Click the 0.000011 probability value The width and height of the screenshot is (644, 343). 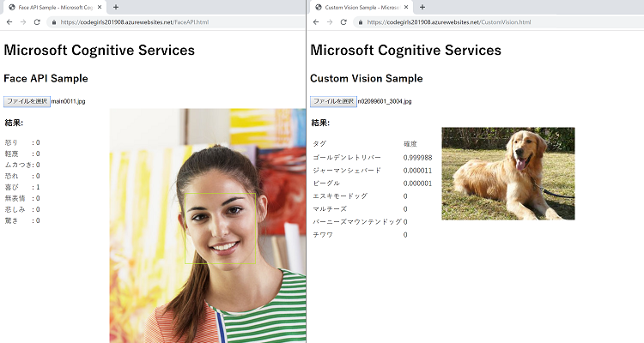[x=417, y=171]
